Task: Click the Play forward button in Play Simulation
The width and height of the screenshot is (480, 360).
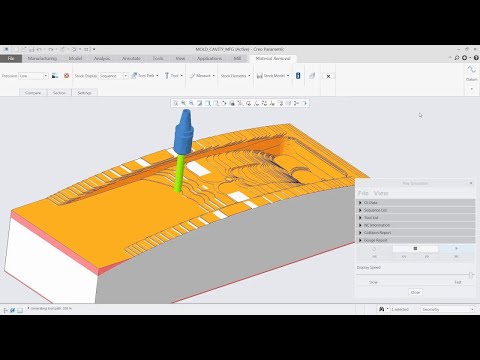Action: [456, 248]
